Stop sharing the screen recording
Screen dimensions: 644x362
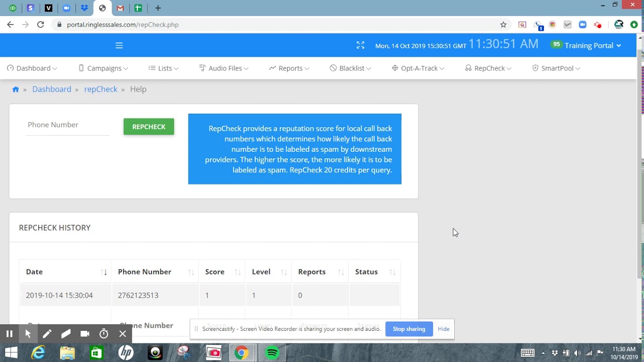pyautogui.click(x=409, y=329)
